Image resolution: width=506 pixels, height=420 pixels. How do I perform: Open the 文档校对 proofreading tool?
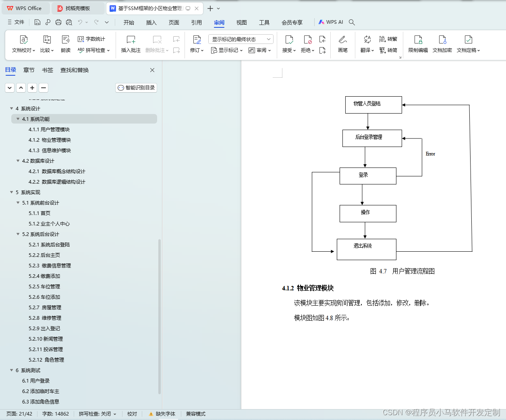(23, 44)
